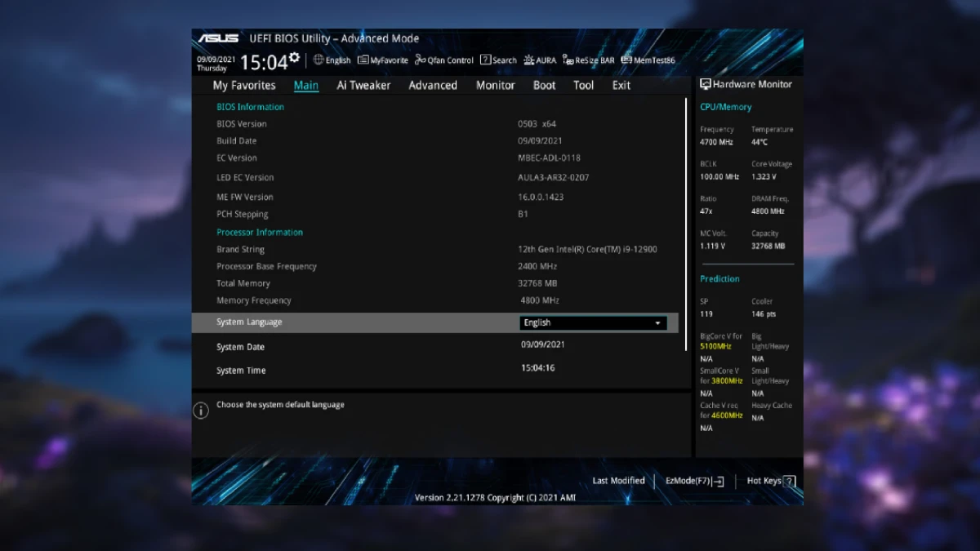The width and height of the screenshot is (980, 551).
Task: Click the Prediction heading in Hardware Monitor
Action: coord(719,279)
